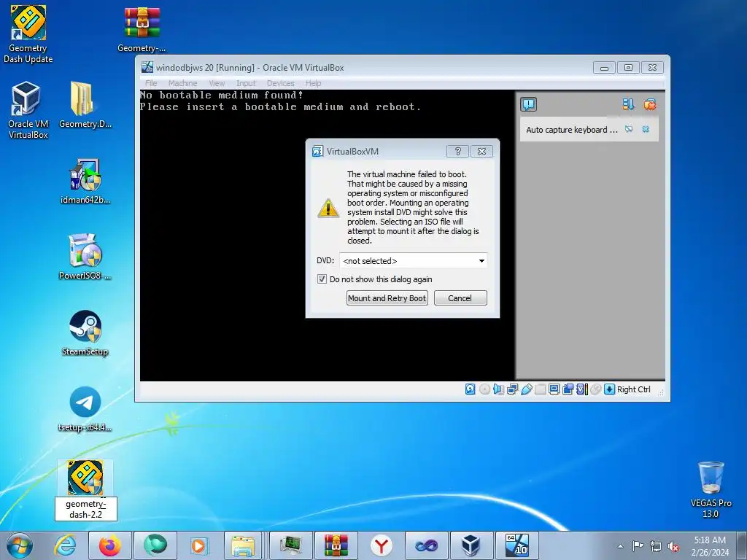Open the Machine menu
The width and height of the screenshot is (747, 560).
[182, 83]
